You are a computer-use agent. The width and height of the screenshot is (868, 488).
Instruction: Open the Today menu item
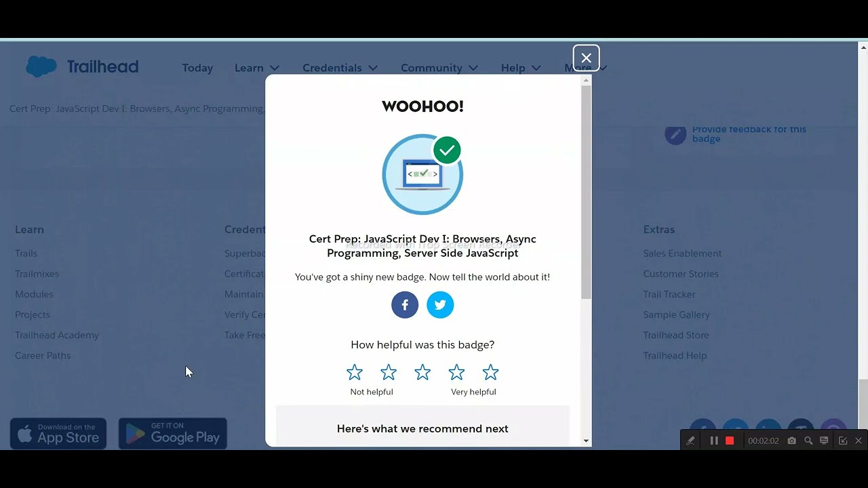[197, 68]
